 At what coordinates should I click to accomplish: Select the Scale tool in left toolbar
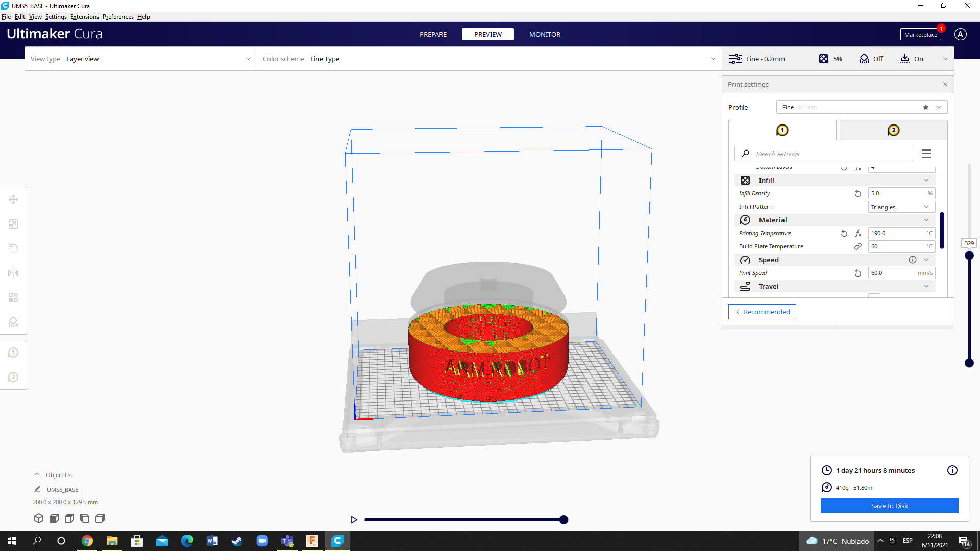click(13, 224)
